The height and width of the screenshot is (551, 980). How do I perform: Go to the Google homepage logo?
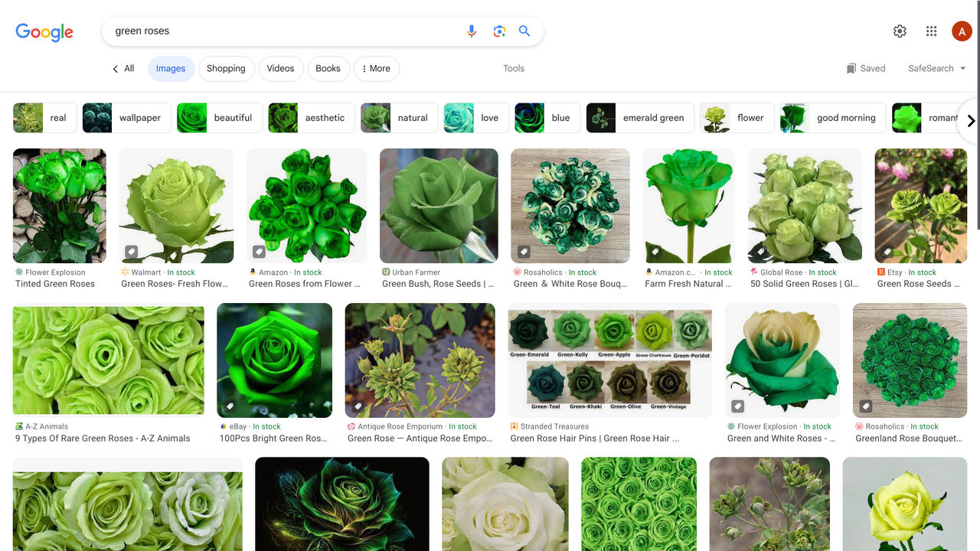(x=44, y=32)
